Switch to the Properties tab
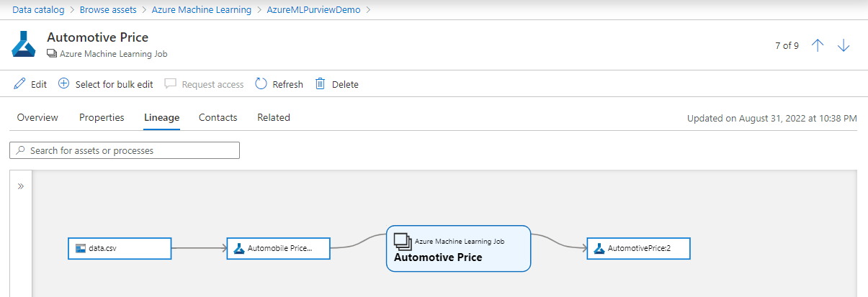 pos(102,117)
